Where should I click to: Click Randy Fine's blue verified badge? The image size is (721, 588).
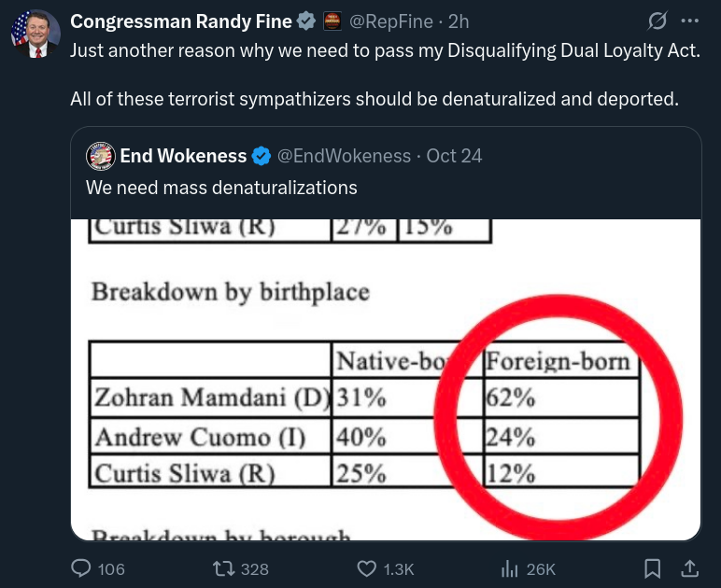(x=305, y=21)
